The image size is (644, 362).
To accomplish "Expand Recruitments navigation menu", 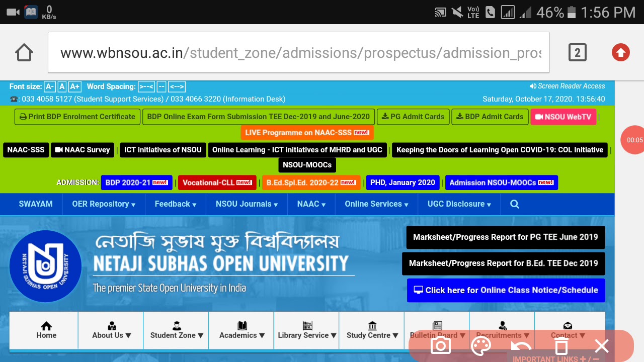I will click(x=503, y=330).
